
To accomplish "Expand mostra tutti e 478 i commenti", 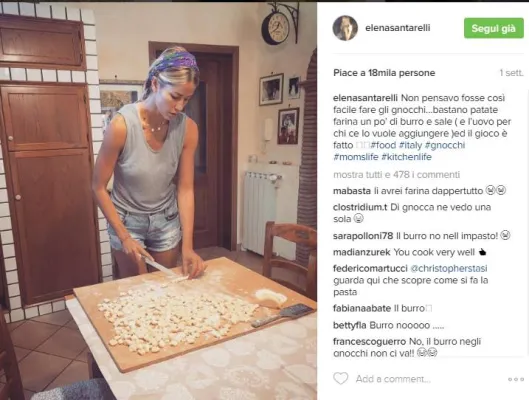I will coord(396,174).
